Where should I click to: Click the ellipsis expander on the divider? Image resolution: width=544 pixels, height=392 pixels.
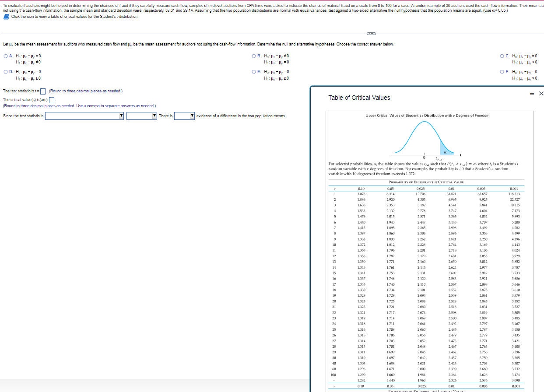pos(372,34)
